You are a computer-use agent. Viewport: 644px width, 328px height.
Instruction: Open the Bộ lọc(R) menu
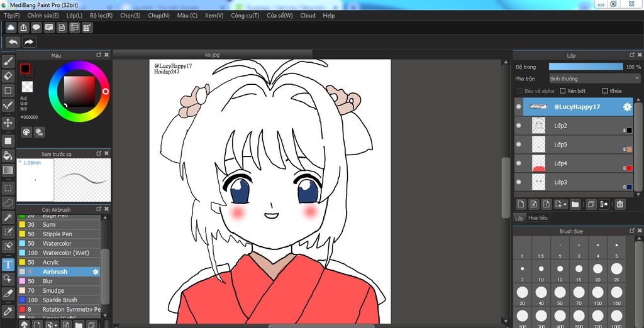pyautogui.click(x=101, y=15)
